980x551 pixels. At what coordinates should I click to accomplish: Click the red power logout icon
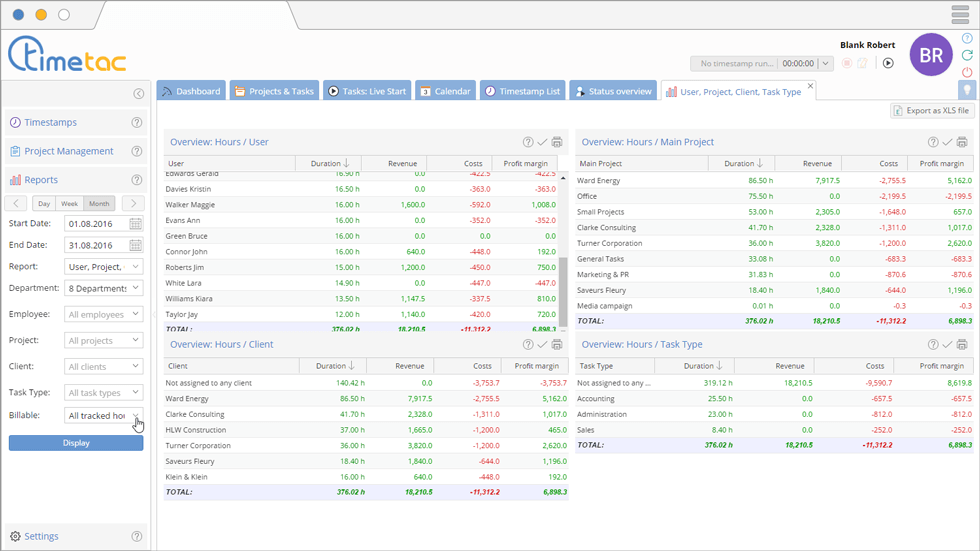click(x=967, y=72)
